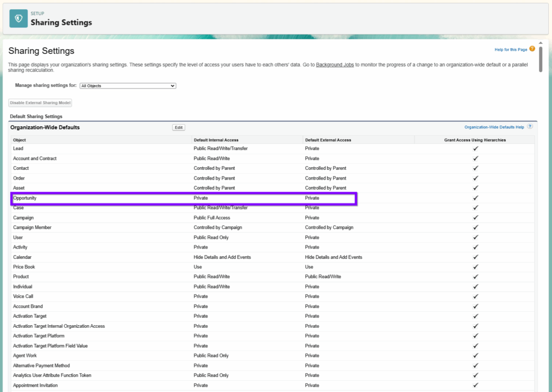
Task: Select the Lead object row name
Action: 18,149
